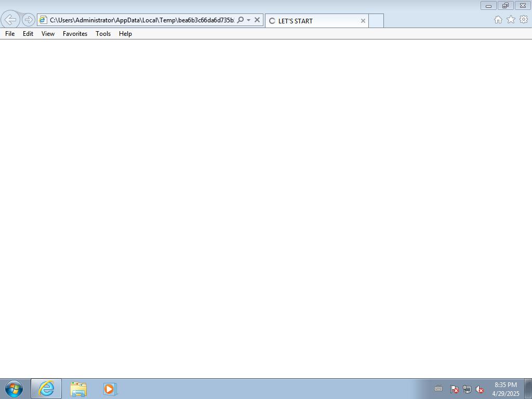The image size is (532, 399).
Task: Click the address bar search magnifier icon
Action: 240,20
